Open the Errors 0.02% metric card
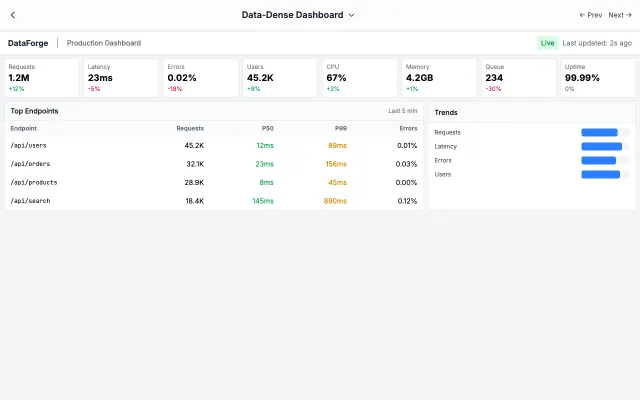The height and width of the screenshot is (400, 640). click(x=200, y=78)
